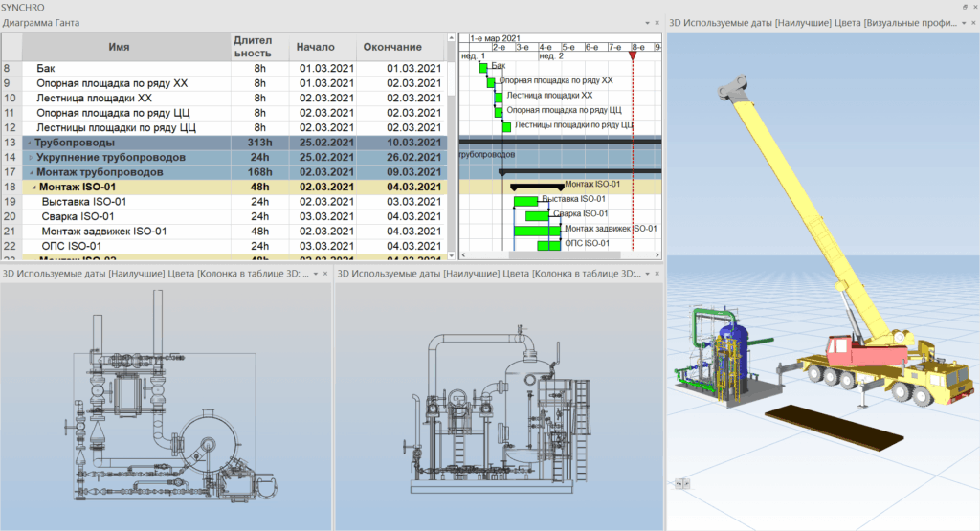Click the green Выставка ISO-01 Gantt bar
980x531 pixels.
(x=525, y=201)
